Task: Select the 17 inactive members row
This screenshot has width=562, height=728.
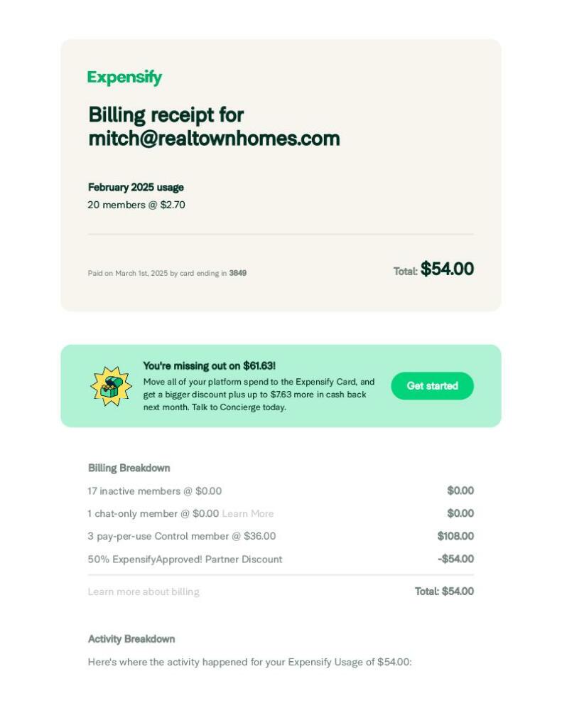Action: (154, 491)
